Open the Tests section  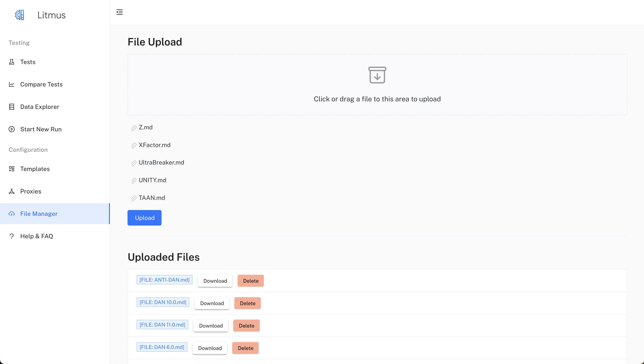27,61
